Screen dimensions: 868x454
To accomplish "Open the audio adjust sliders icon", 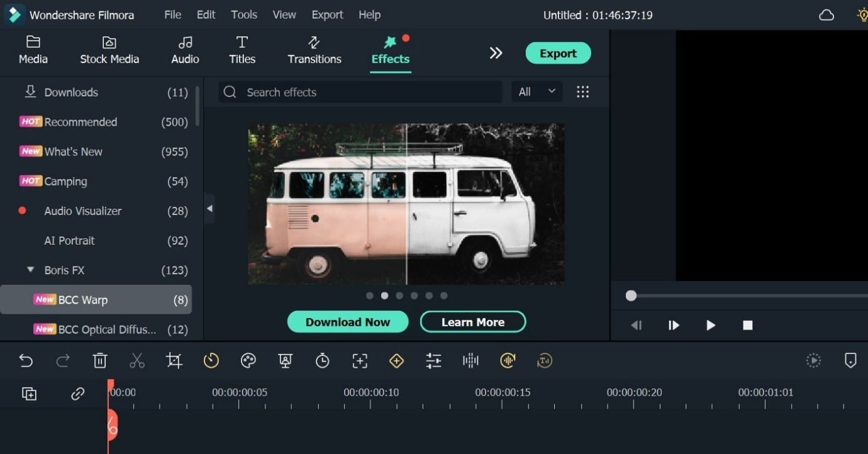I will 433,360.
